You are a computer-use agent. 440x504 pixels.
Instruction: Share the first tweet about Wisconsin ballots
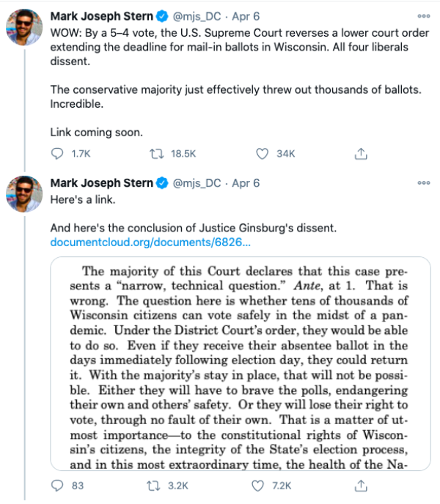[361, 154]
